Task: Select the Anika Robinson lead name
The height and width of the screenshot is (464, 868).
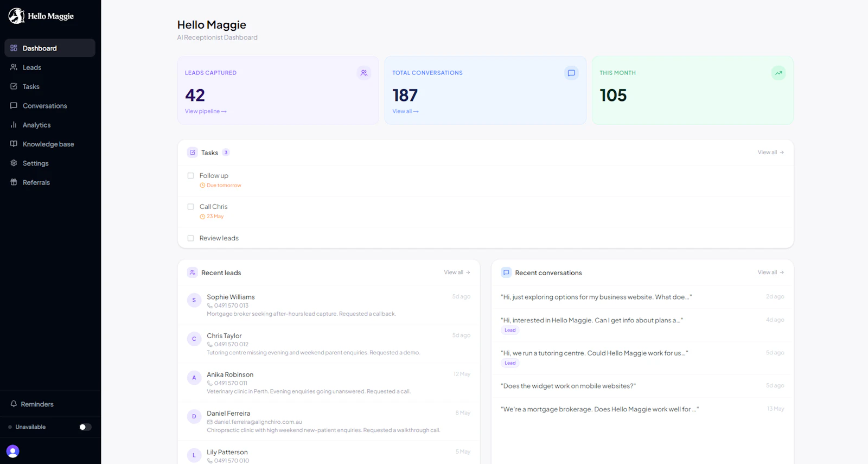Action: click(230, 374)
